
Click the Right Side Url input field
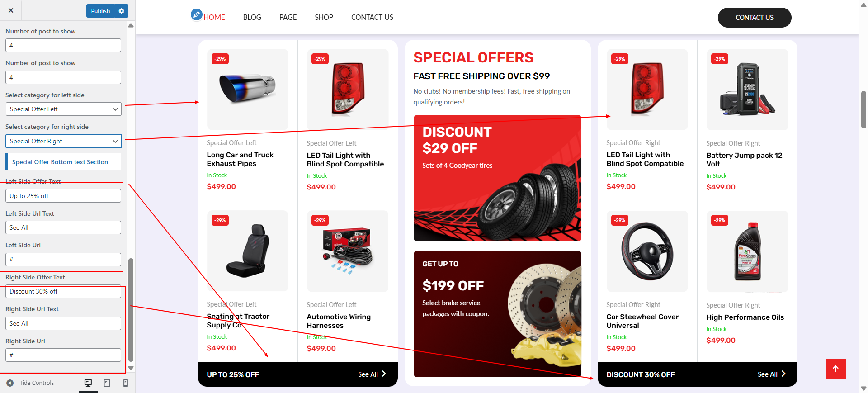pos(63,355)
